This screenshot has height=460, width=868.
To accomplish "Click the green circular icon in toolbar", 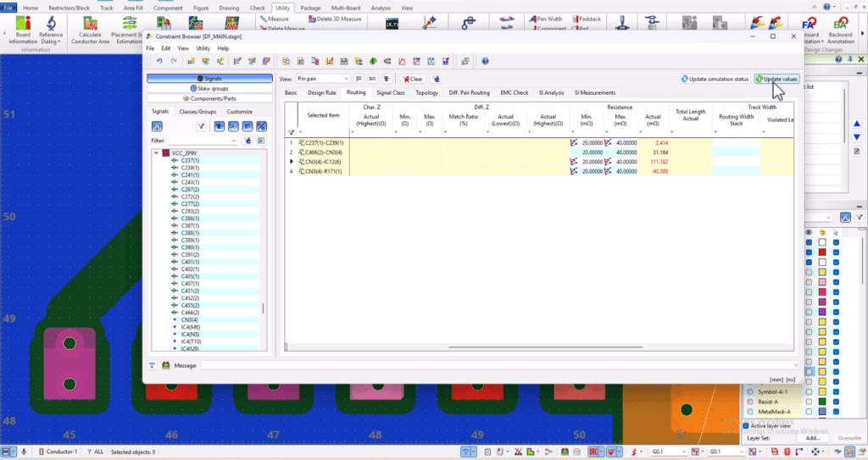I will click(x=373, y=62).
